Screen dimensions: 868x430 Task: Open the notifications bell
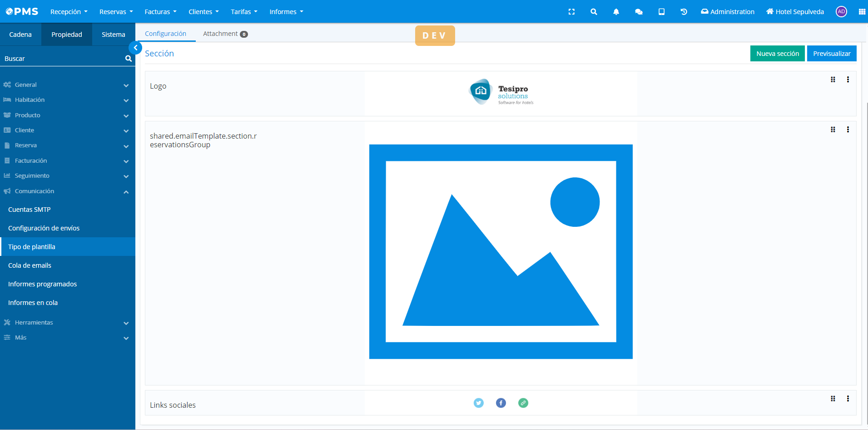pyautogui.click(x=616, y=12)
